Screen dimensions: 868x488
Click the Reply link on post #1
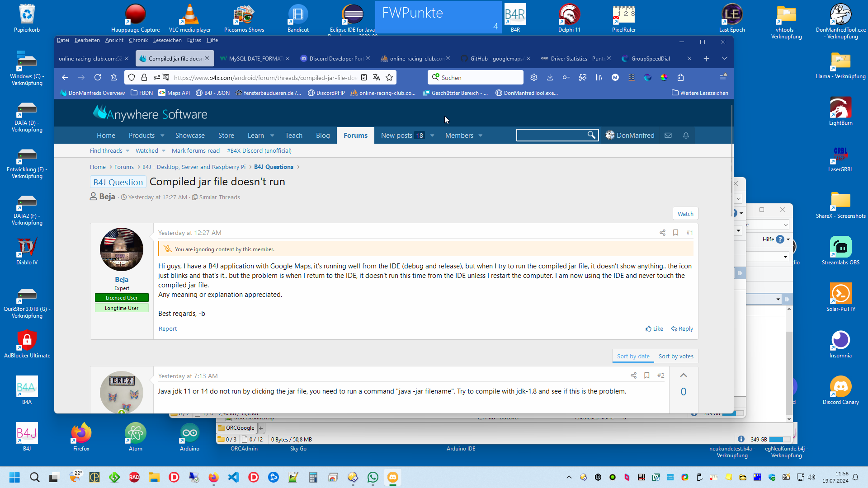point(682,329)
